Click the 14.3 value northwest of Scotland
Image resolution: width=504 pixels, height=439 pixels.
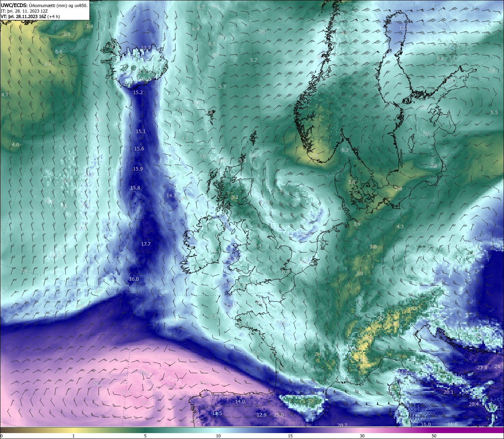[x=171, y=196]
